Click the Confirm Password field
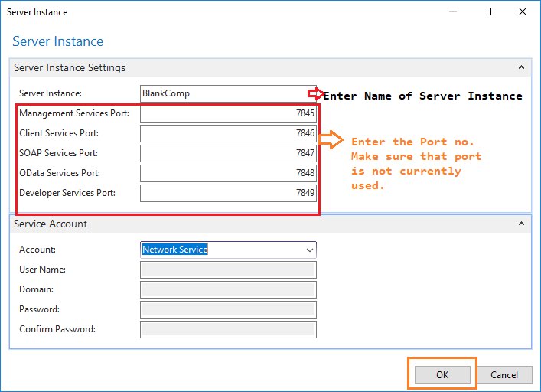541x392 pixels. pyautogui.click(x=228, y=329)
